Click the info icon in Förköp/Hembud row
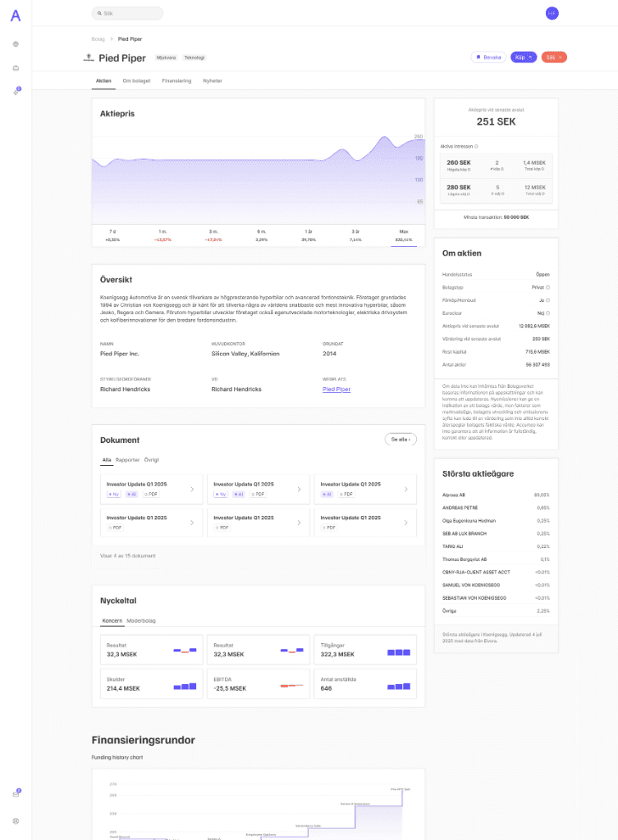The height and width of the screenshot is (840, 618). pos(547,300)
